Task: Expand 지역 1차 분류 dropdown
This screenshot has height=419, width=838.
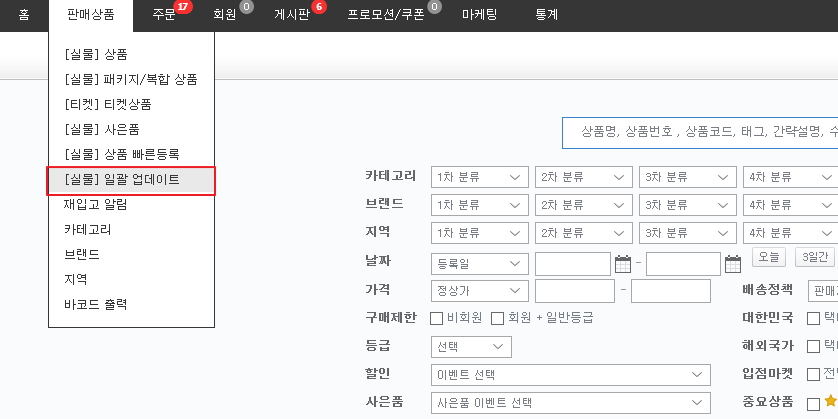Action: pos(479,234)
